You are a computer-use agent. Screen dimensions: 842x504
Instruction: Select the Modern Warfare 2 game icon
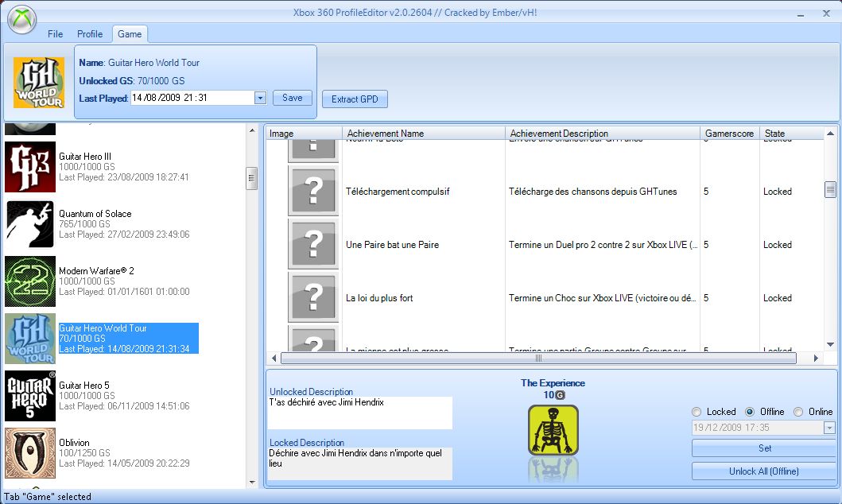click(30, 281)
